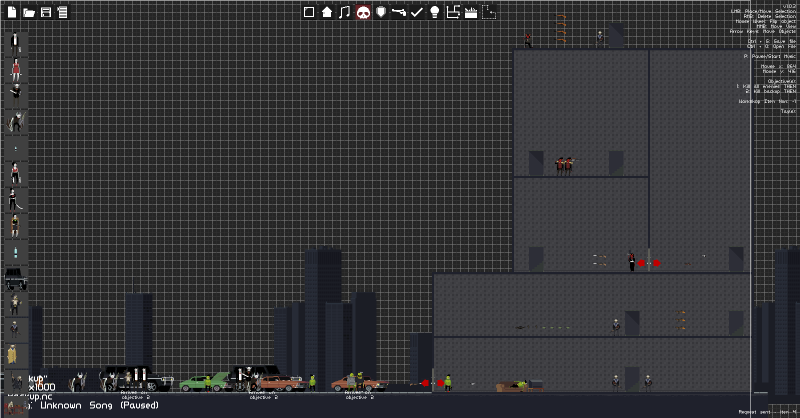Select the two red gunmen on upper floor

click(x=564, y=166)
